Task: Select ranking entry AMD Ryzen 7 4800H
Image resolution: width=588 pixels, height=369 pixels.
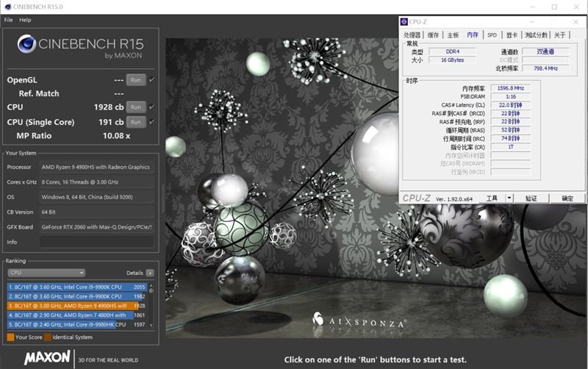Action: tap(77, 315)
